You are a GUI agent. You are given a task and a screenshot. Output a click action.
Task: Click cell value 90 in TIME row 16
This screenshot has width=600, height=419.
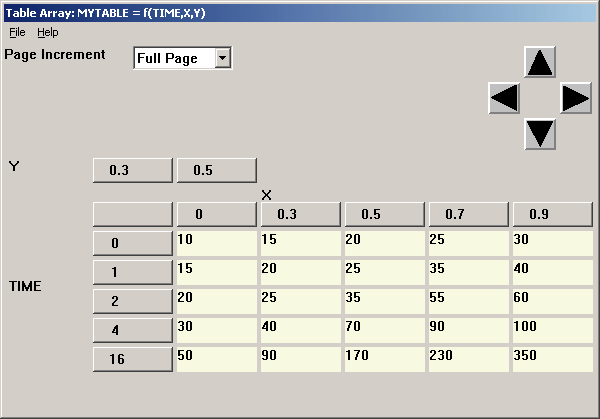tap(301, 359)
